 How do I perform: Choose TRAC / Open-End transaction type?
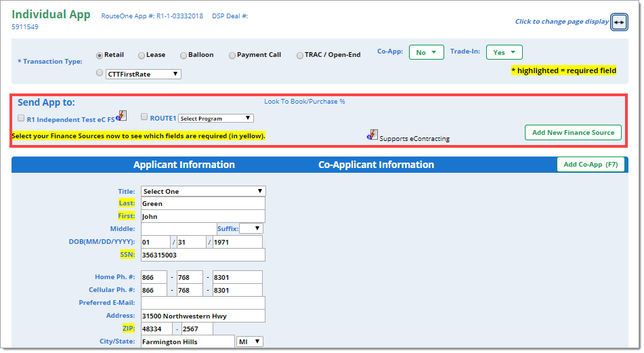300,56
